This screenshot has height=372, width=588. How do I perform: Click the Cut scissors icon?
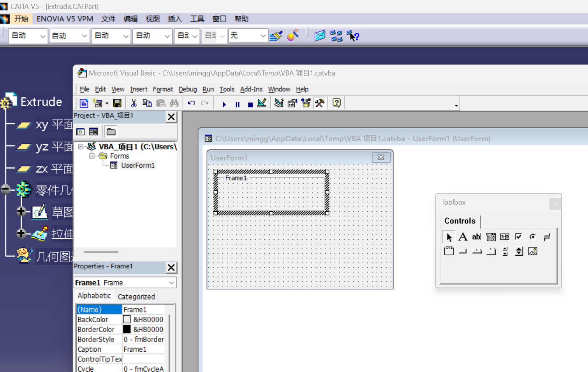pos(134,103)
